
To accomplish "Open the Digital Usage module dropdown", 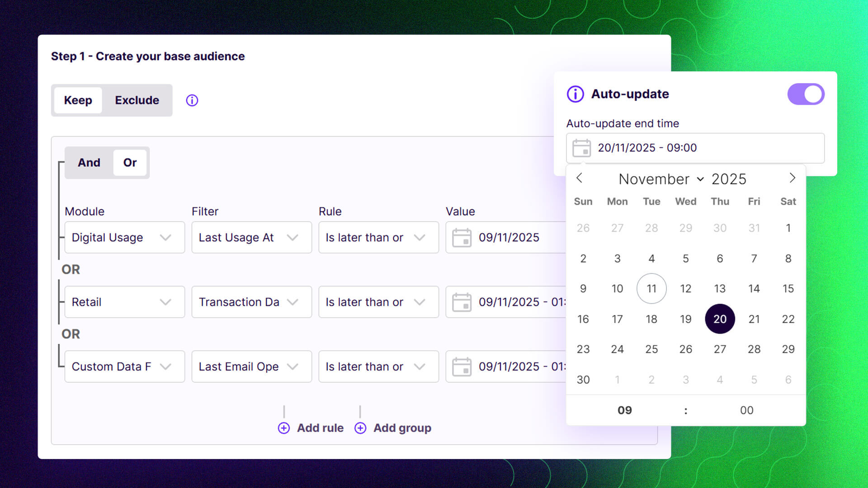I will tap(124, 238).
